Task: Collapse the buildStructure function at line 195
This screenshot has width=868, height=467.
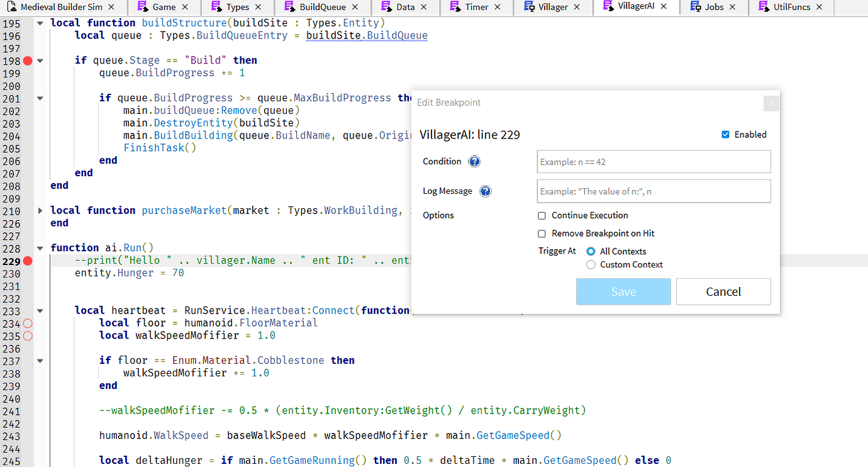Action: [39, 22]
